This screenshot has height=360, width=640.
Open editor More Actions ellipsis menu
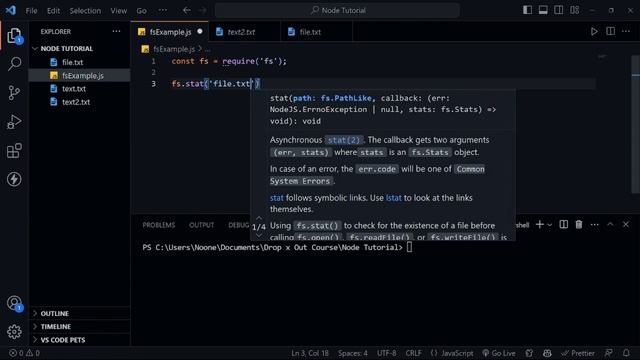626,31
